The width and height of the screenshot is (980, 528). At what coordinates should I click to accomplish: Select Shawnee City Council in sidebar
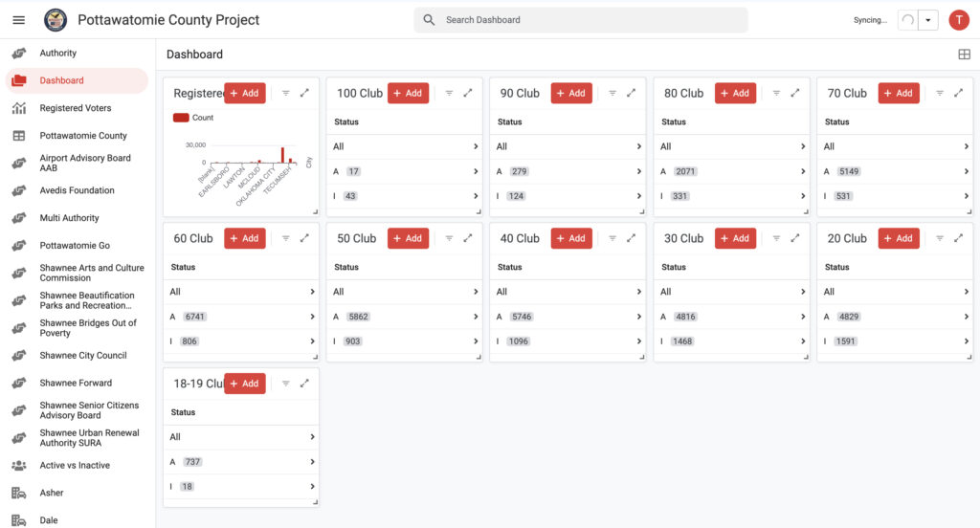[83, 356]
